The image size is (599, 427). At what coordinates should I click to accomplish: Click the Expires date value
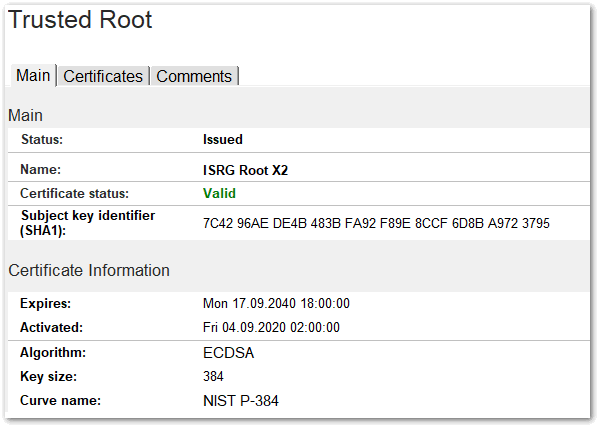276,303
